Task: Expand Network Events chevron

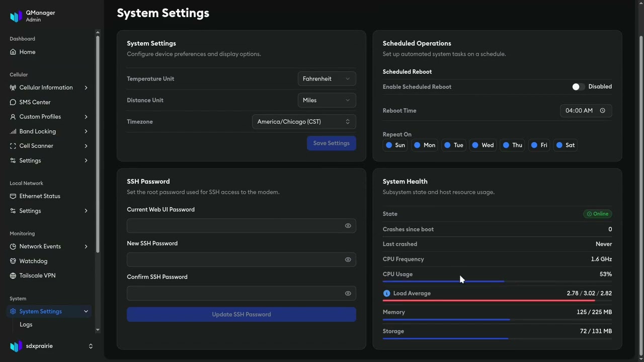Action: [x=86, y=246]
